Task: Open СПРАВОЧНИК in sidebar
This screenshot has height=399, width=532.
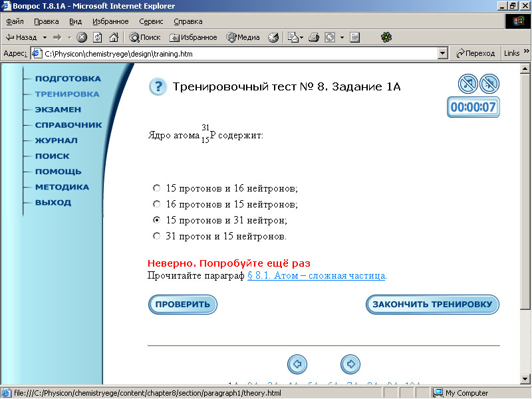Action: (x=68, y=125)
